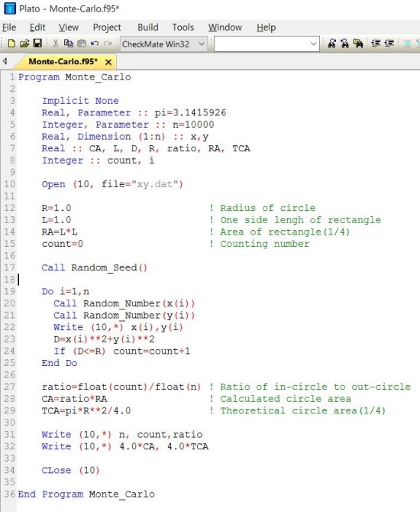This screenshot has width=420, height=512.
Task: Click on 'Do i=1,n' loop start
Action: pos(65,292)
